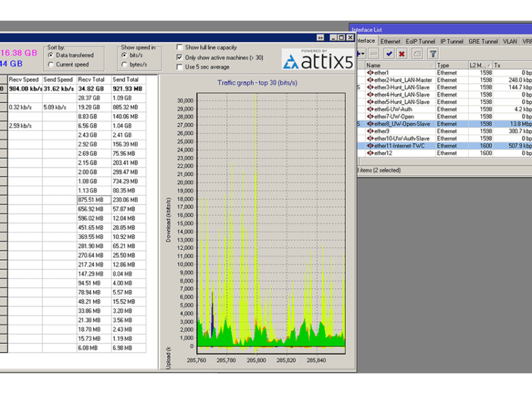Enable the Use 5 sec average checkbox
532x394 pixels.
click(x=180, y=66)
